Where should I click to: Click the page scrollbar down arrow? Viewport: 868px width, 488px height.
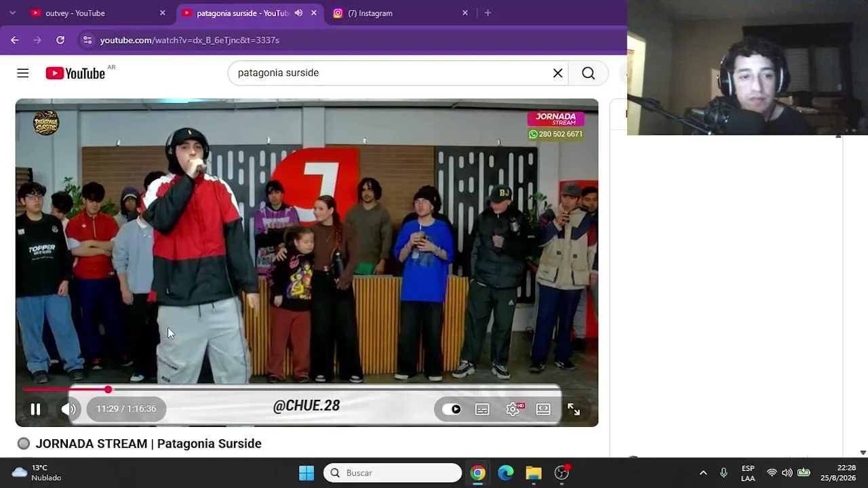coord(863,453)
